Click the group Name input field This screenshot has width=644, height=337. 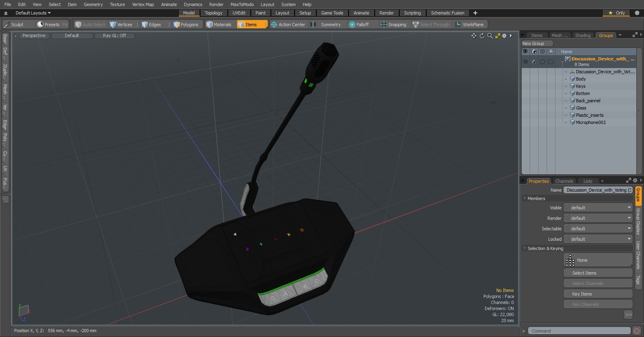coord(598,190)
